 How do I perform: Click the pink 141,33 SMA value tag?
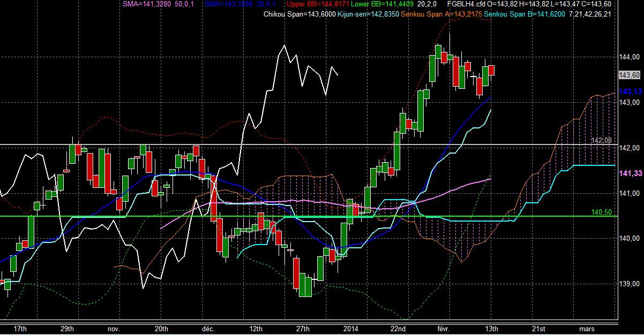630,174
